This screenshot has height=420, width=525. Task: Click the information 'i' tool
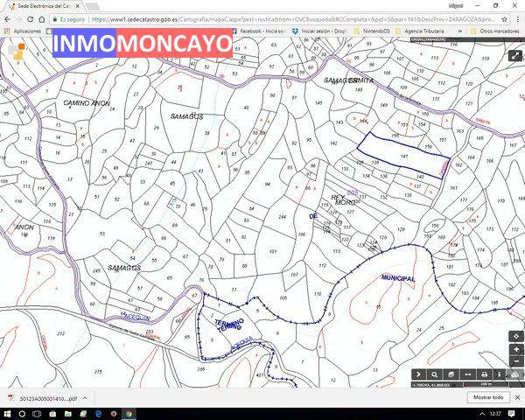500,374
